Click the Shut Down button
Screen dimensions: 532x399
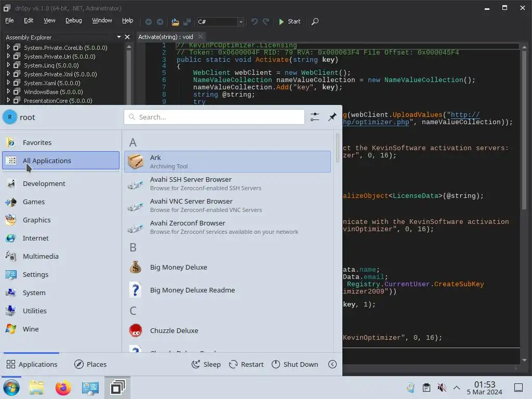(295, 364)
